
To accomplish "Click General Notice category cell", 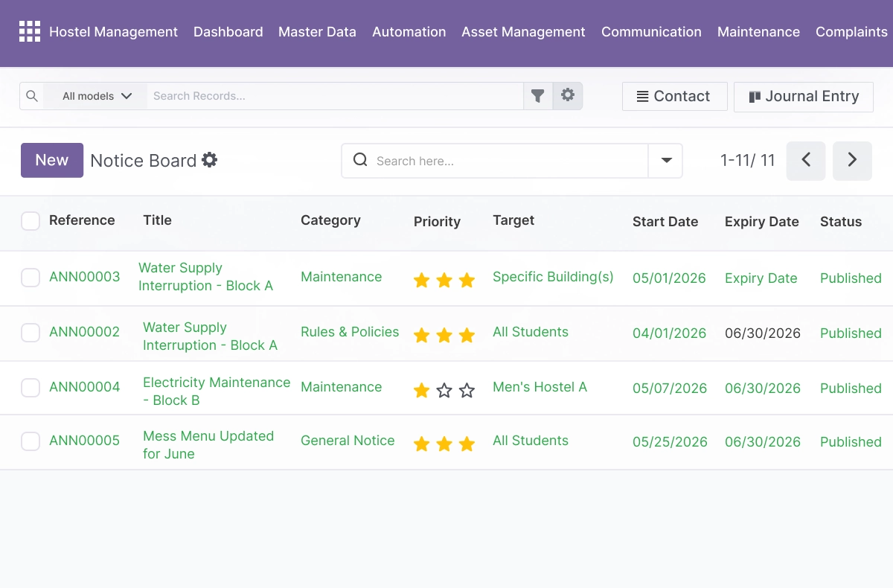I will tap(348, 441).
